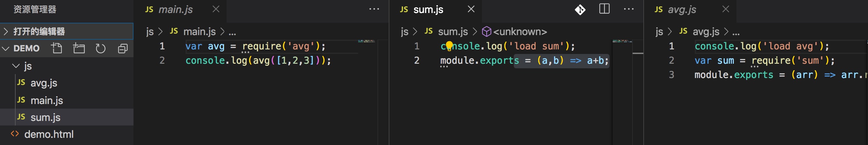Split the sum.js editor to the right
This screenshot has height=145, width=868.
604,9
